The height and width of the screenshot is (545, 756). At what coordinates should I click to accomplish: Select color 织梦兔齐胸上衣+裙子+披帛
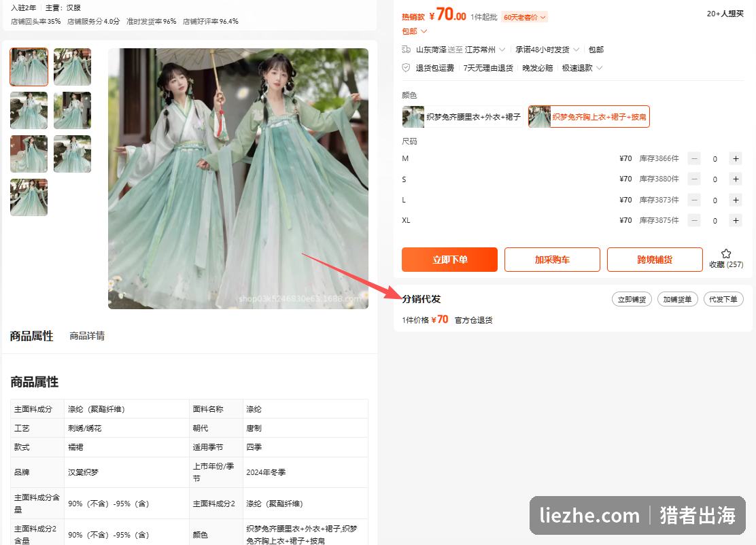[x=589, y=117]
